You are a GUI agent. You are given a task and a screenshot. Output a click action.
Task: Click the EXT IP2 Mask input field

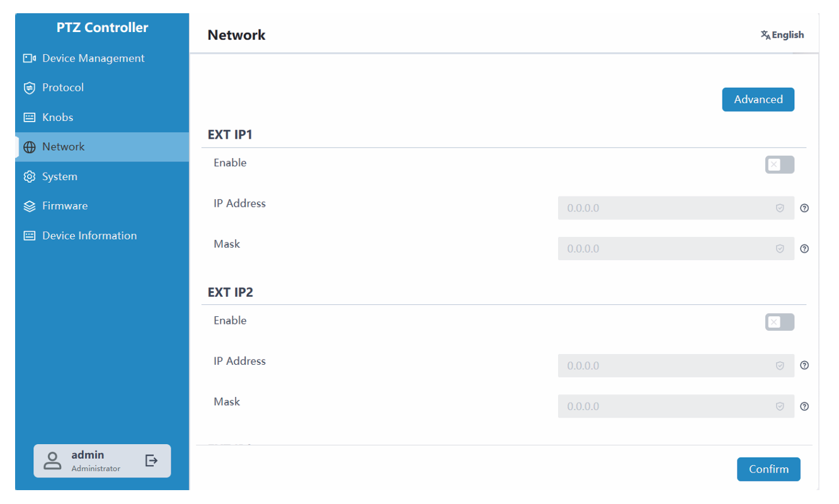click(x=668, y=406)
